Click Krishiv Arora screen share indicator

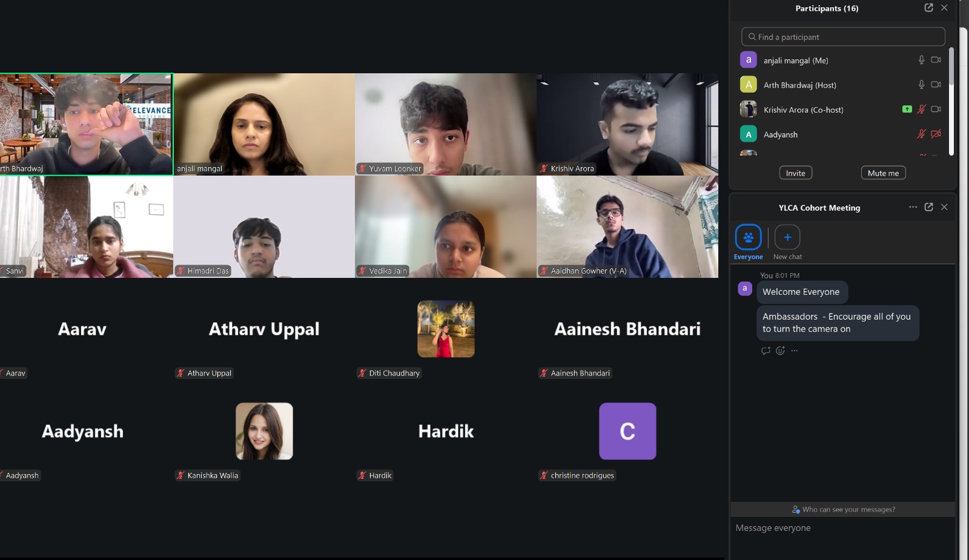[907, 110]
